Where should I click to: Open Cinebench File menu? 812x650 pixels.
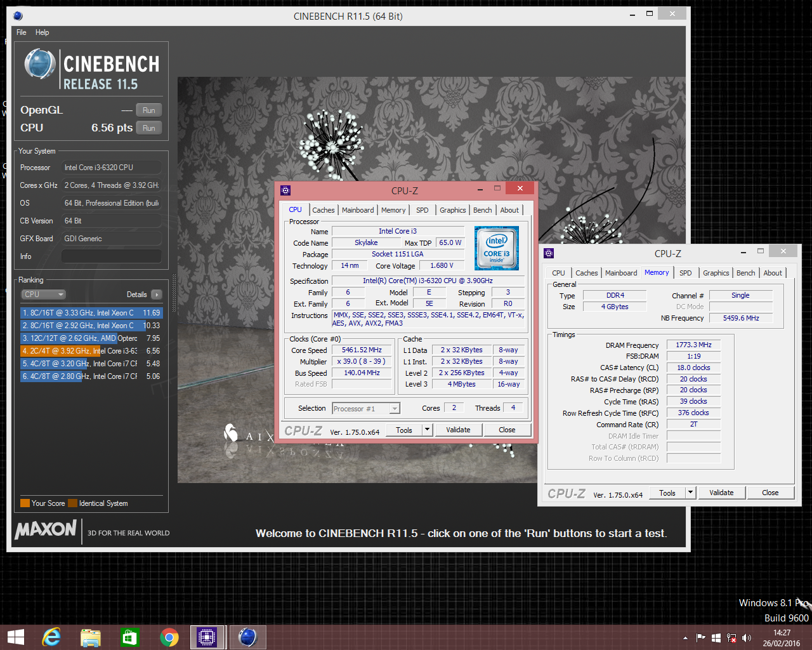22,32
